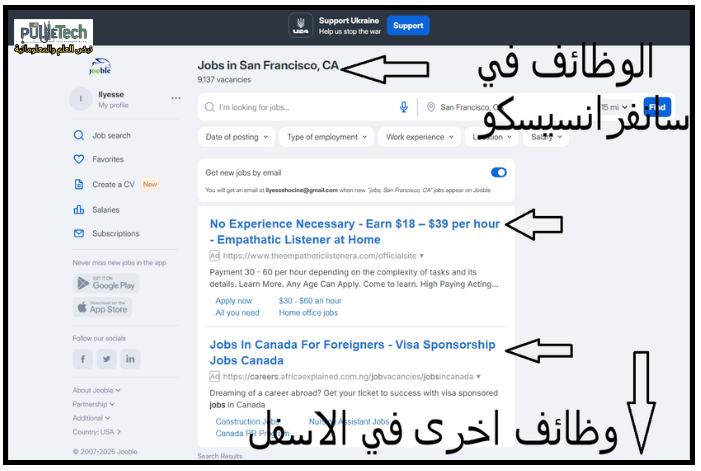Click the Salaries bar chart icon
This screenshot has width=701, height=471.
coord(79,210)
